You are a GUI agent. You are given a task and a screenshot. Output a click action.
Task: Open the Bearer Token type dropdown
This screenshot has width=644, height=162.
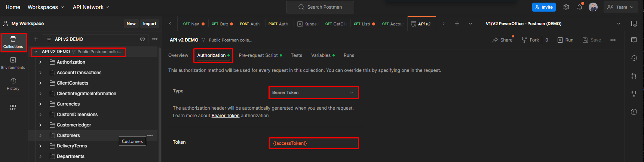[x=313, y=92]
